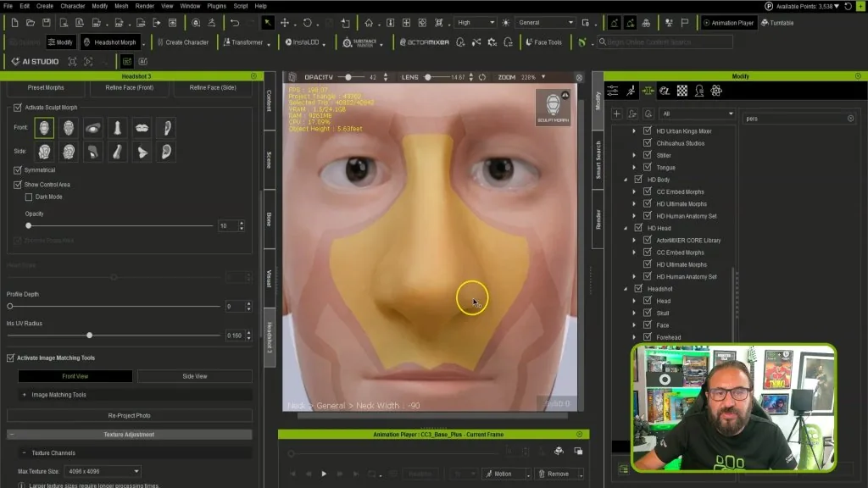Open the All filter dropdown in Modify

tap(698, 114)
